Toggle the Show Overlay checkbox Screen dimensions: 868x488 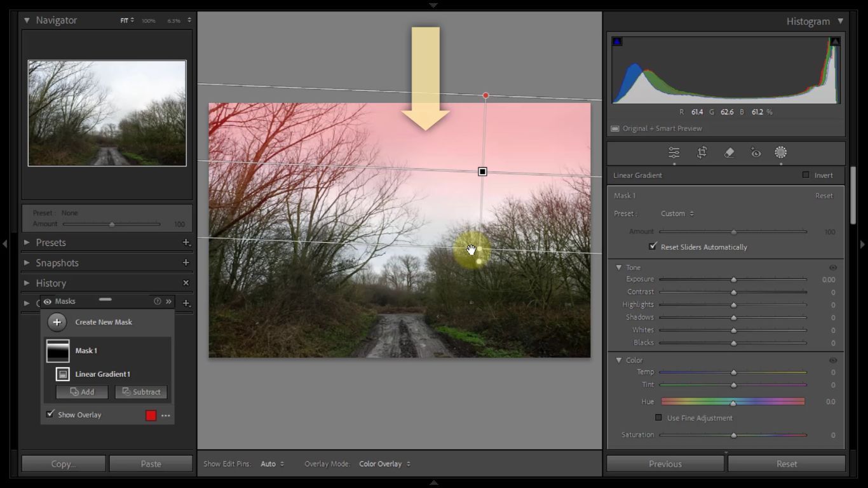click(50, 414)
